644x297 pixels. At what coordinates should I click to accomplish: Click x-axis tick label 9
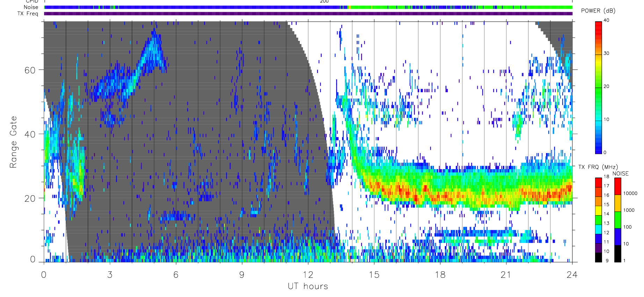242,275
